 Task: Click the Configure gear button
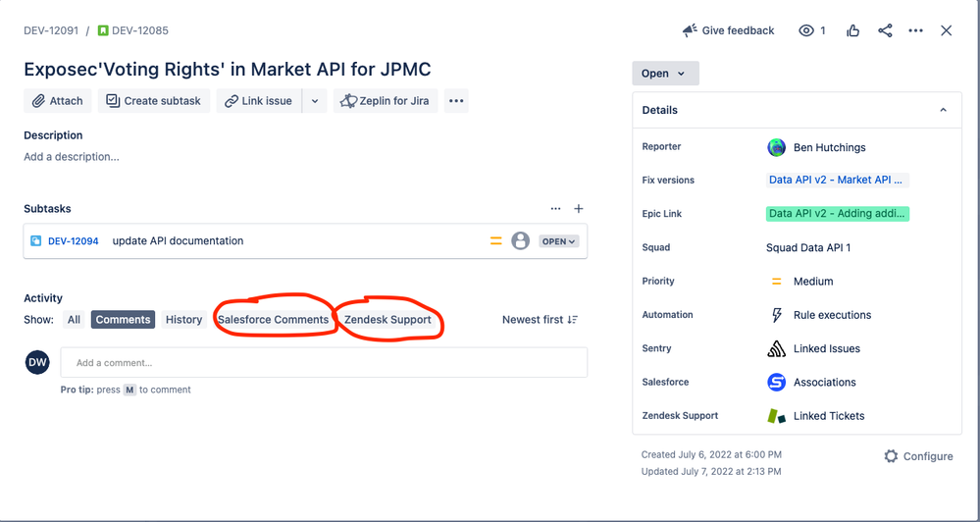pos(919,456)
